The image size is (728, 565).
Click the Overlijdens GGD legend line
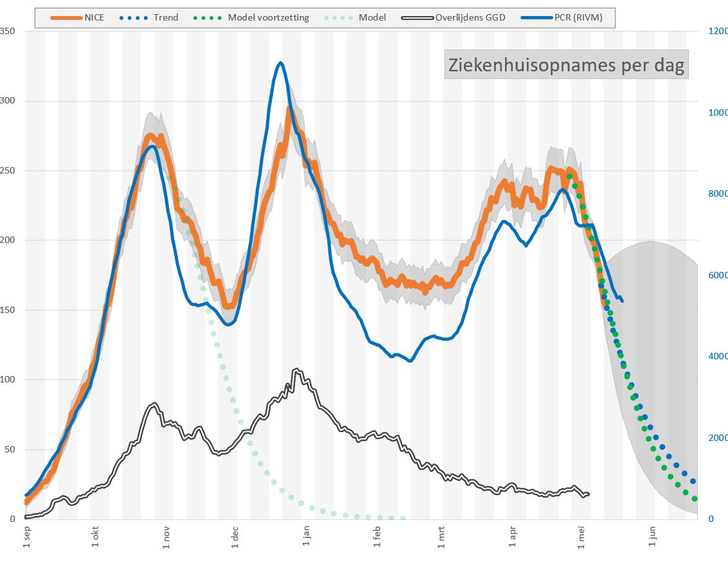[x=418, y=17]
